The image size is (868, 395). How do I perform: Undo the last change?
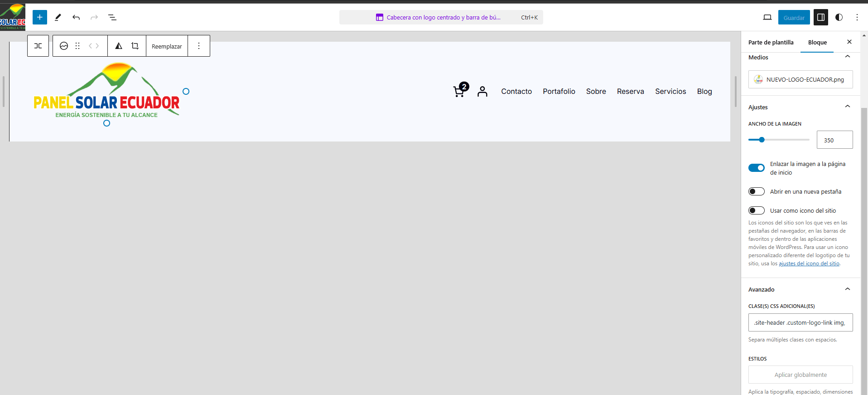point(76,17)
